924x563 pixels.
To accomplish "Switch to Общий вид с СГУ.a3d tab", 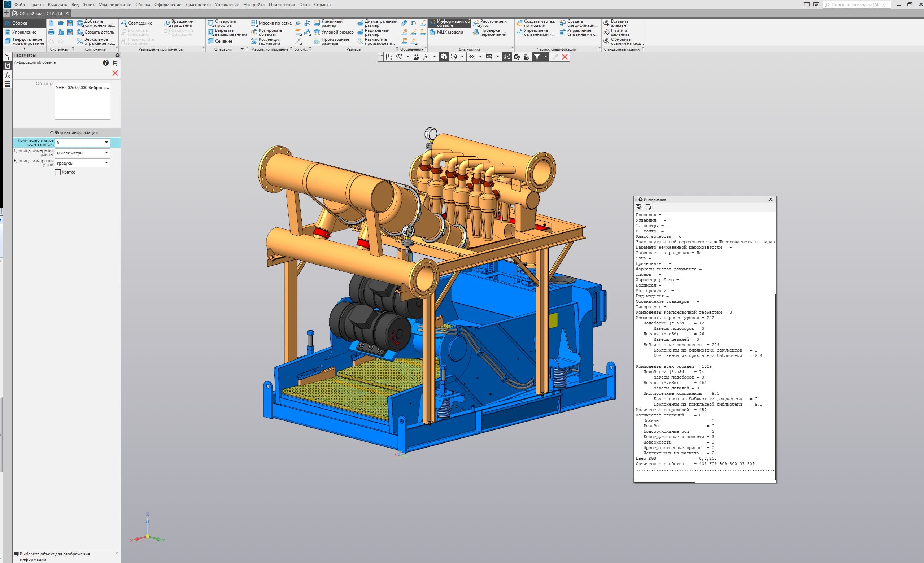I will (x=40, y=13).
